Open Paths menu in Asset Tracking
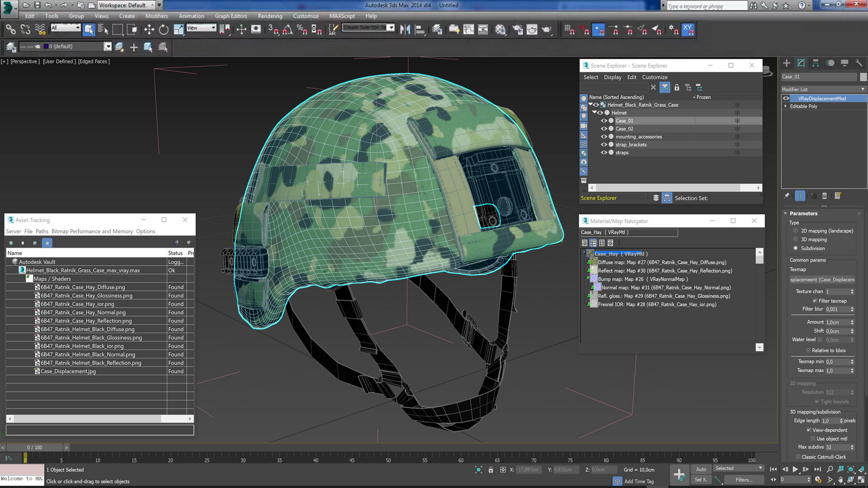The height and width of the screenshot is (488, 868). coord(42,231)
